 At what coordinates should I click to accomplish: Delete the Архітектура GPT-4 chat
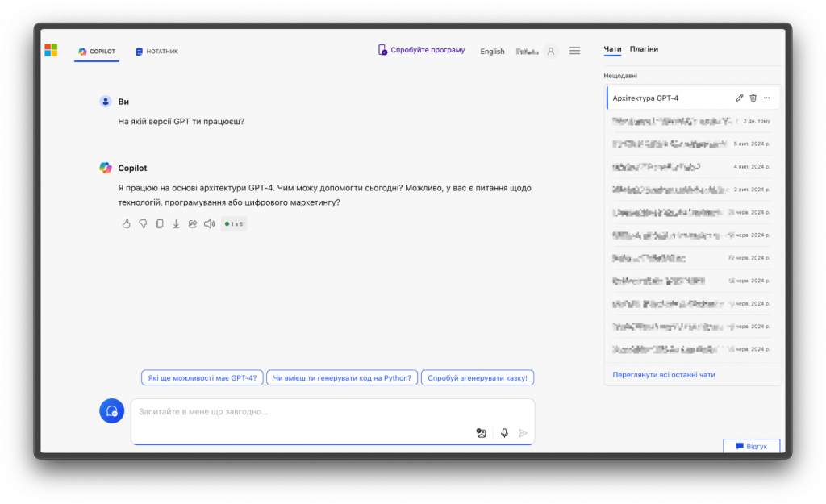pos(753,98)
